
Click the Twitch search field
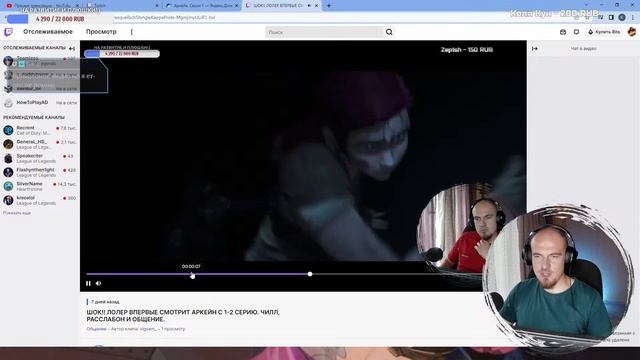click(324, 32)
